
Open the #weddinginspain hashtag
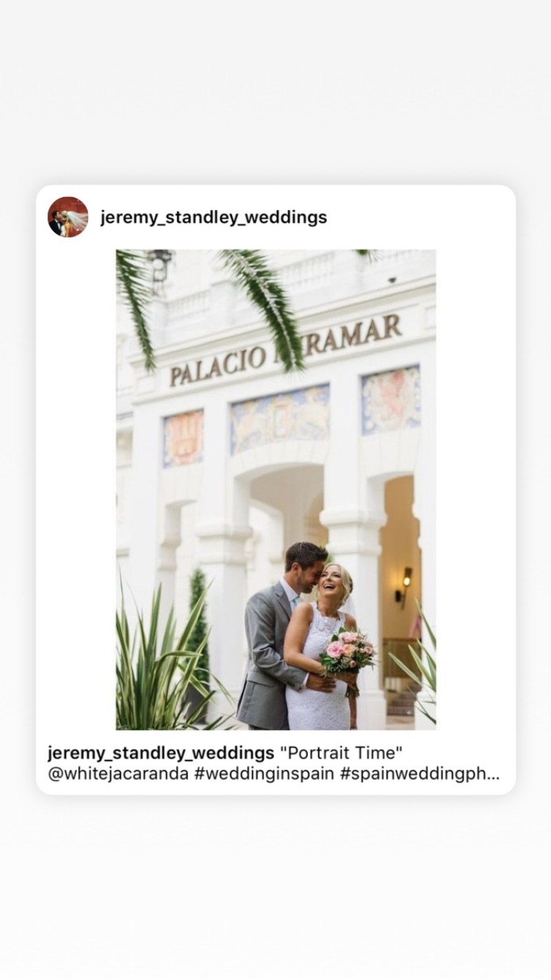pyautogui.click(x=265, y=773)
